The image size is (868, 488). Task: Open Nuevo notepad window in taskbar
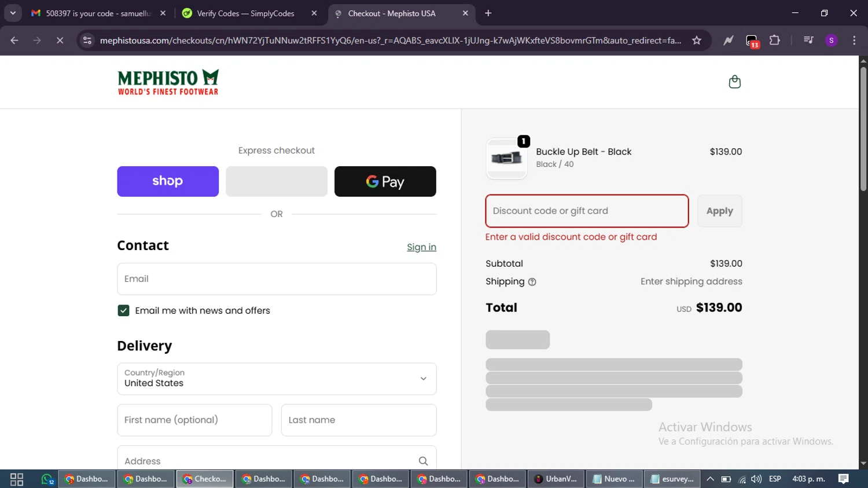click(614, 479)
